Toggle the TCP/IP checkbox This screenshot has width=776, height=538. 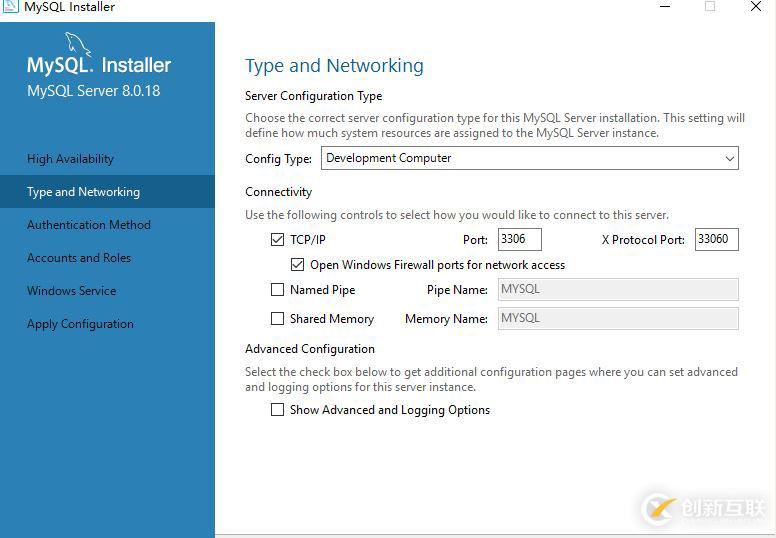coord(277,240)
